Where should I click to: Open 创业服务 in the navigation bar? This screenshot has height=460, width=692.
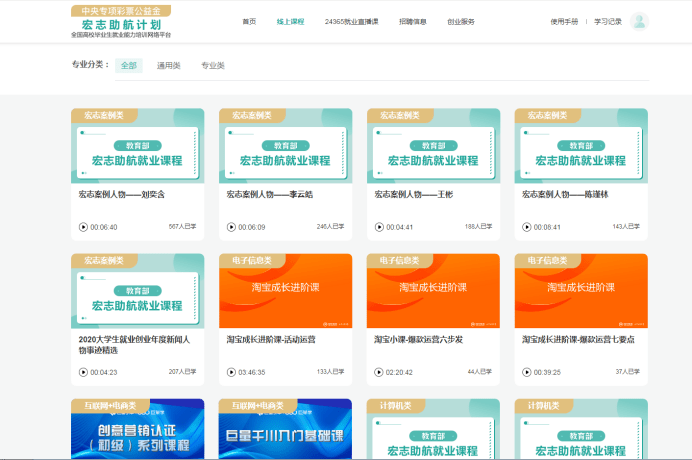click(x=461, y=21)
